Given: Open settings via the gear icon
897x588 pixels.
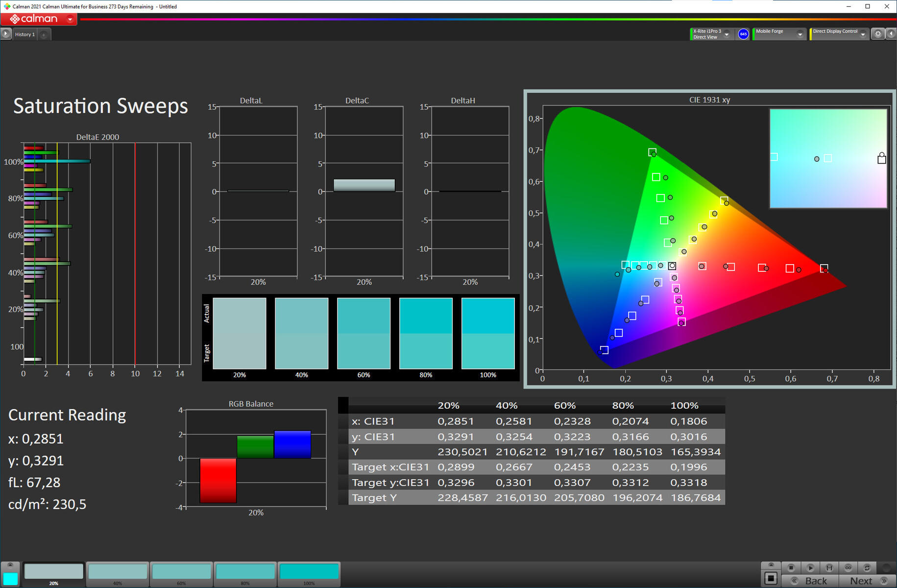Looking at the screenshot, I should (x=878, y=34).
